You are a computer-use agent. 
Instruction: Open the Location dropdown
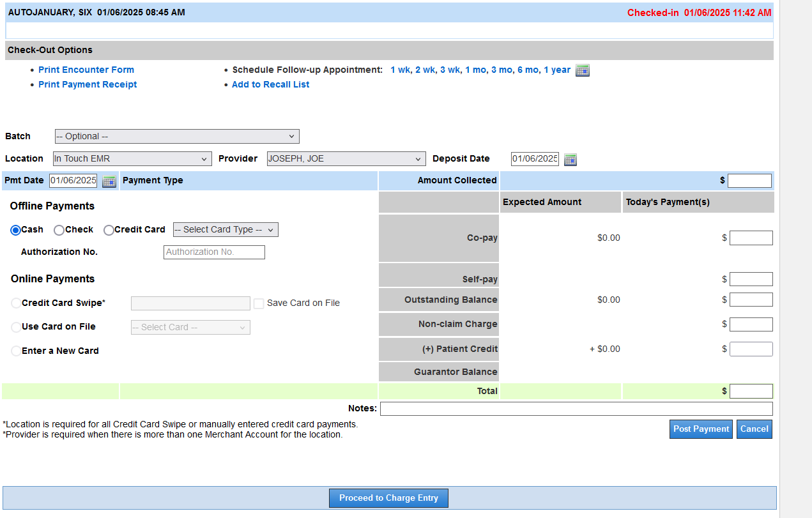click(132, 159)
